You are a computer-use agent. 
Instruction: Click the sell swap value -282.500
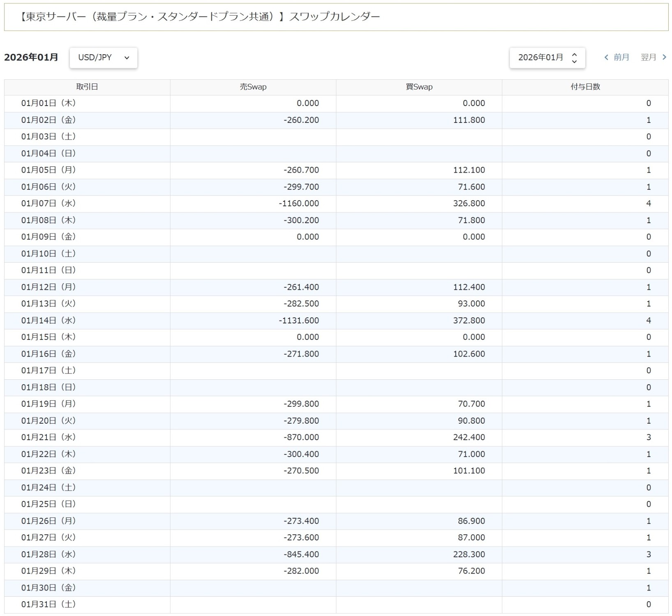[x=301, y=304]
